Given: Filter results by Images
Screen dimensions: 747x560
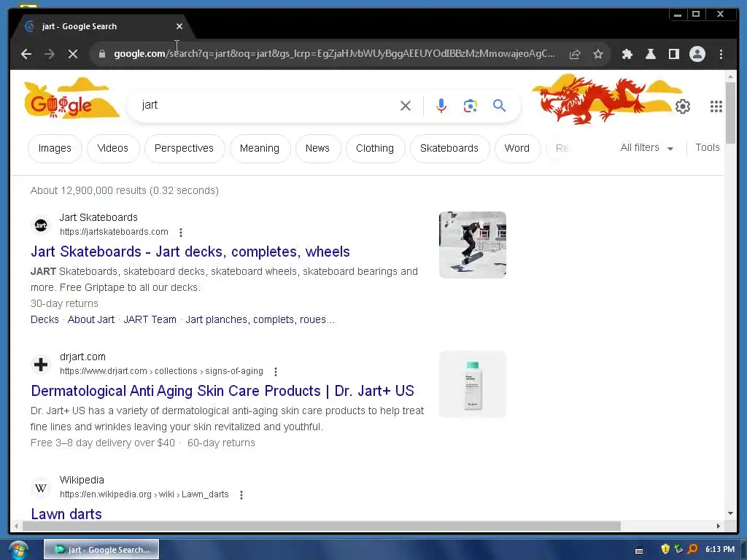Looking at the screenshot, I should click(x=55, y=149).
